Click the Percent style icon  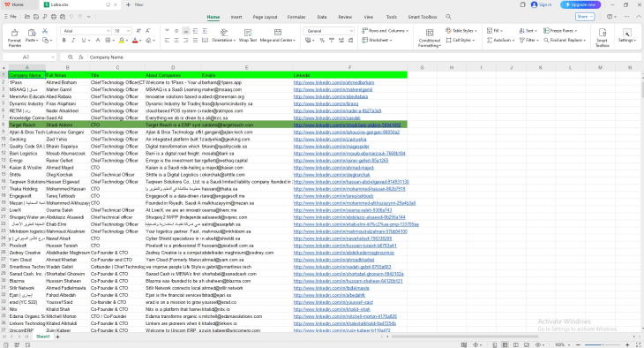(322, 41)
